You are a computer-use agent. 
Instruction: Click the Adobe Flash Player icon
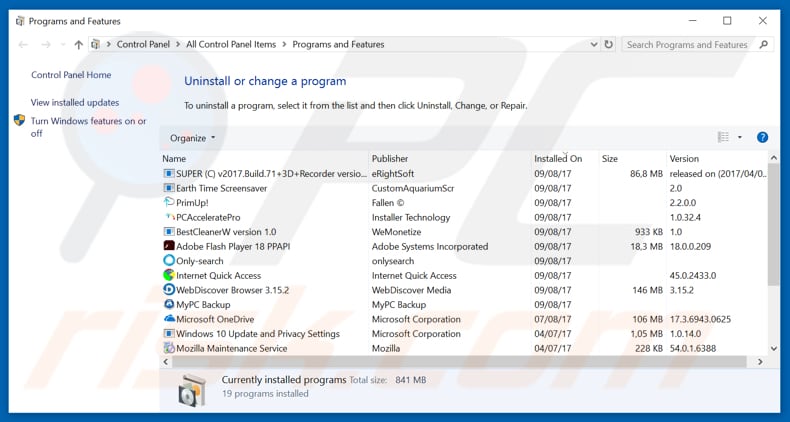click(169, 246)
